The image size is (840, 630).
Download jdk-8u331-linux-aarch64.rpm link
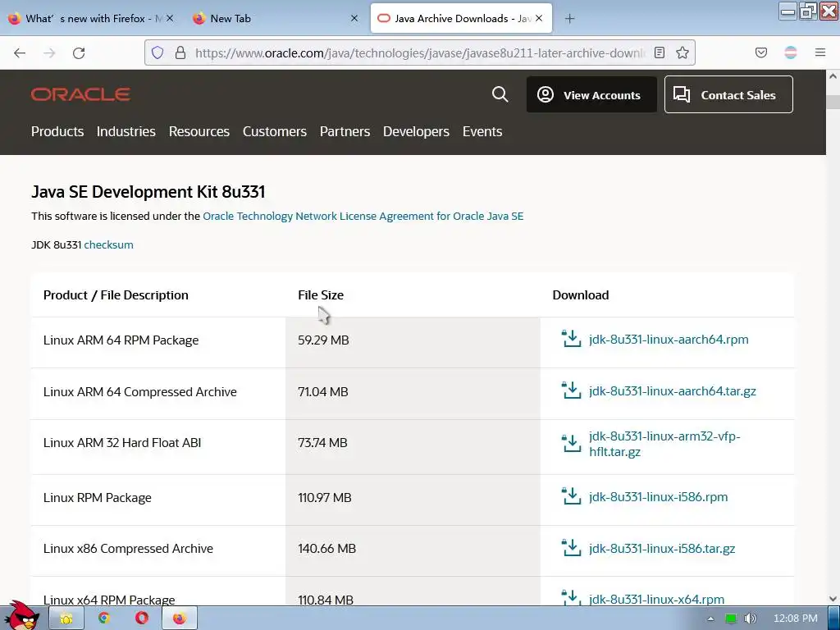tap(669, 339)
